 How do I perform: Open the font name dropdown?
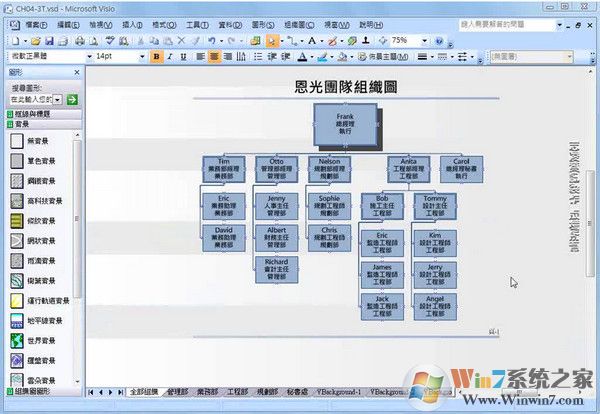point(89,57)
